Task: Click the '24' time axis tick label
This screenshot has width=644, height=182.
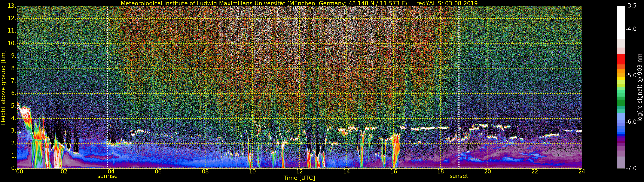Action: [x=582, y=172]
